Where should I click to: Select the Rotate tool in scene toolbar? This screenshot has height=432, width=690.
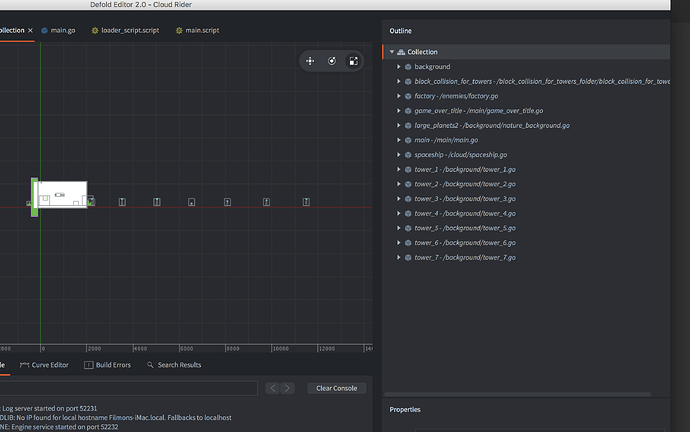point(332,61)
